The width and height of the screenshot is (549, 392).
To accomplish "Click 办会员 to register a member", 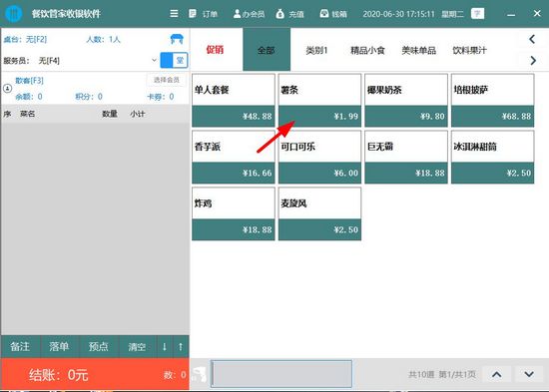I will point(249,14).
